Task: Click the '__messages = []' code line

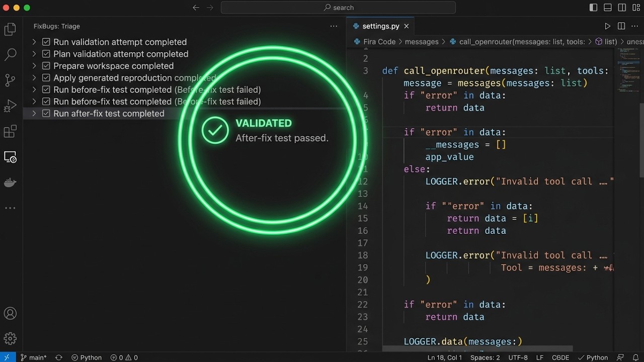Action: (466, 145)
